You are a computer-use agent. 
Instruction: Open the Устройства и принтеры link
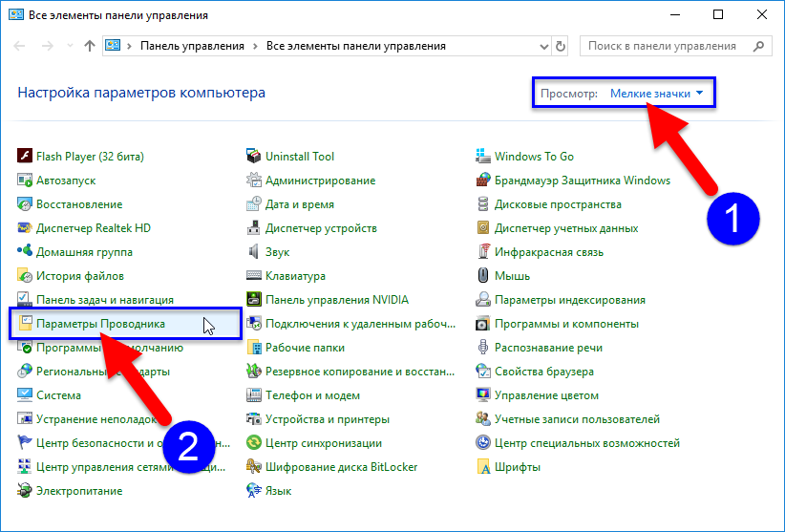328,419
